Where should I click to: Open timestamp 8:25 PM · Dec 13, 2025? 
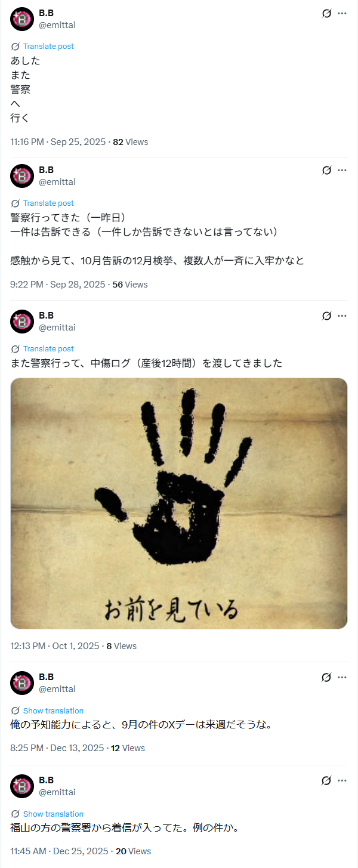[57, 748]
